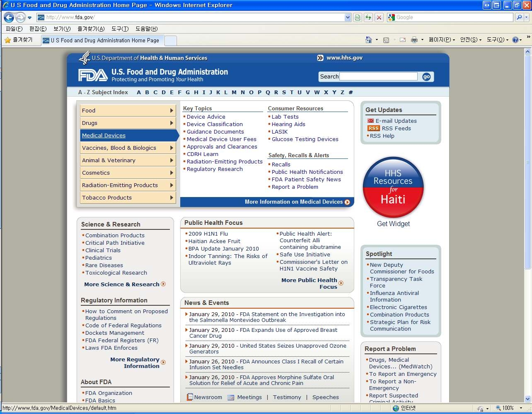
Task: Open the Testimony link
Action: pos(287,397)
